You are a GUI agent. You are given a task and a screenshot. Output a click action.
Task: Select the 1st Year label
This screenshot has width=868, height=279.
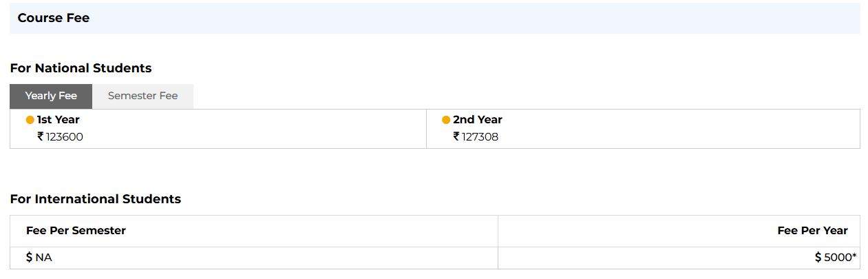click(x=59, y=120)
